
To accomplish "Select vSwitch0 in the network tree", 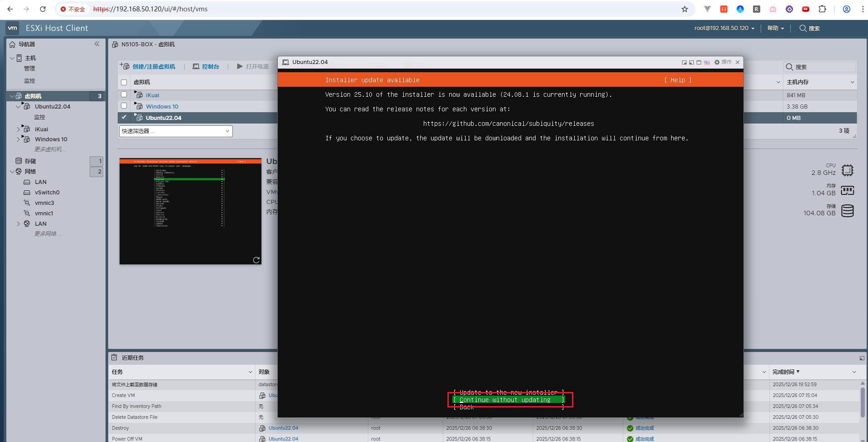I will (47, 192).
